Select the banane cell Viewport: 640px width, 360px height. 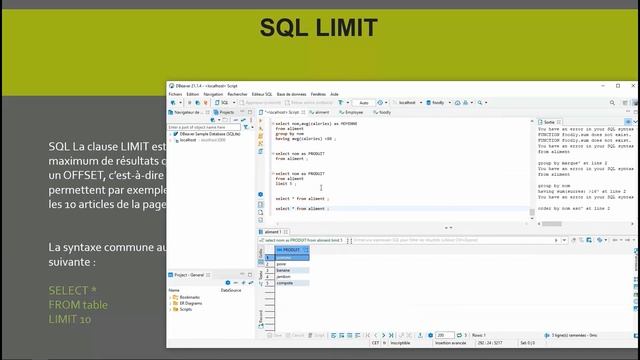coord(291,270)
